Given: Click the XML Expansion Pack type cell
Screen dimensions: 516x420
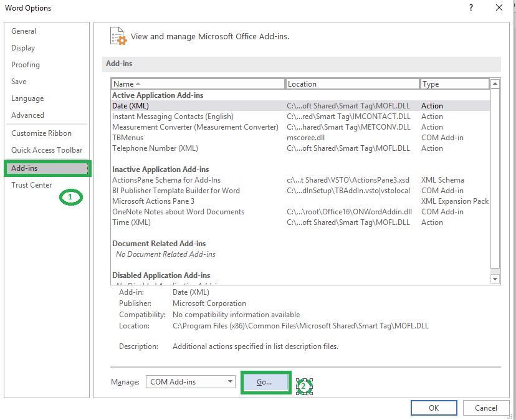Looking at the screenshot, I should pyautogui.click(x=455, y=201).
